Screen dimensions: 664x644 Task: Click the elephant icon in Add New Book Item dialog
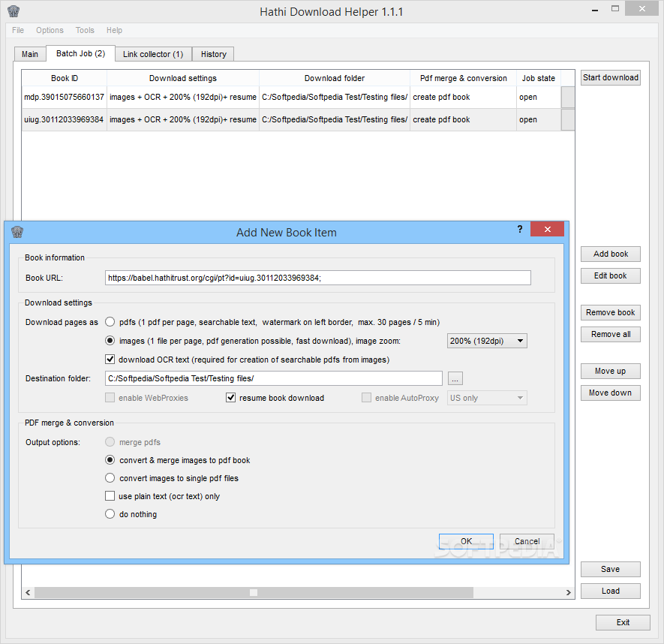coord(17,232)
